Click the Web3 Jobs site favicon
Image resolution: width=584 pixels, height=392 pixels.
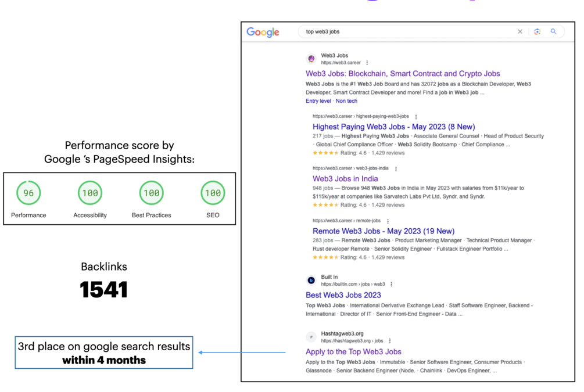tap(311, 59)
